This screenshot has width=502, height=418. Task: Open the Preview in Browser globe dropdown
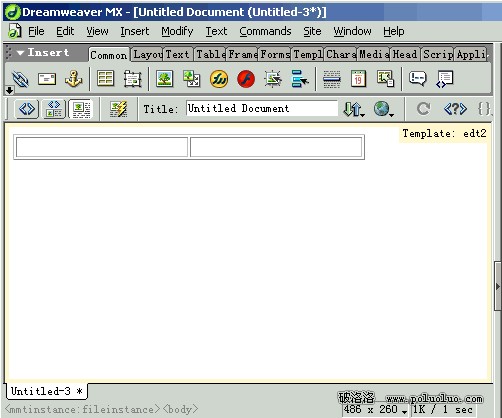384,109
